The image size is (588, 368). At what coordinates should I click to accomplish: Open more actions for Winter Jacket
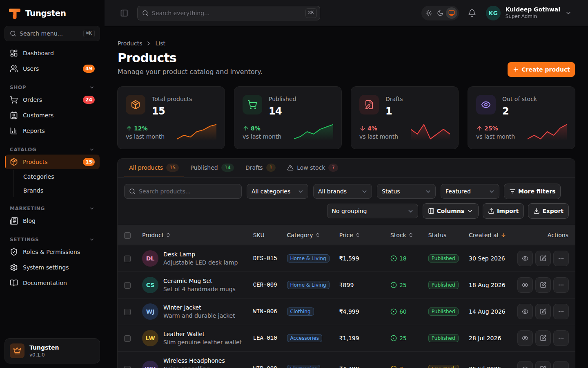click(x=561, y=312)
